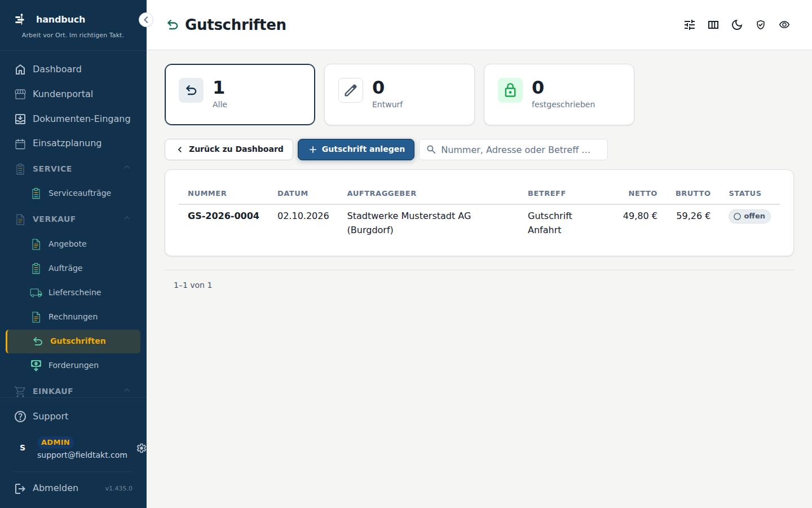Collapse the VERKAUF section
Image resolution: width=812 pixels, height=508 pixels.
click(73, 219)
